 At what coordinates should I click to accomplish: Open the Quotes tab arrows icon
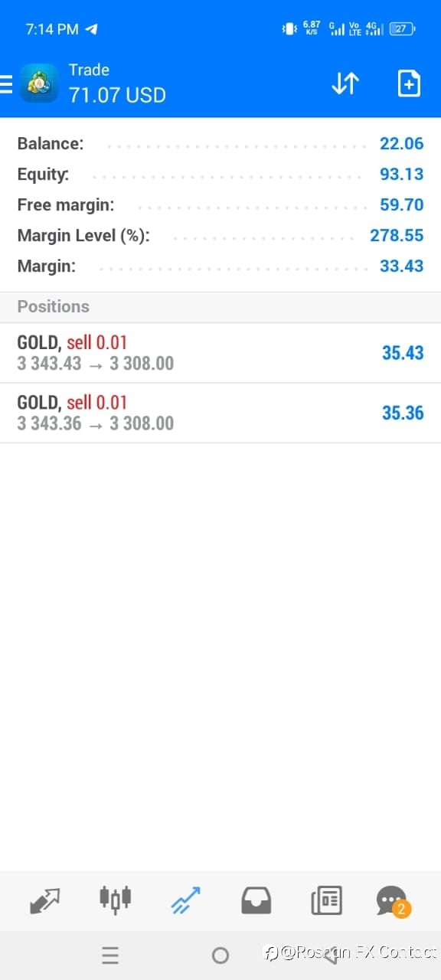(45, 900)
